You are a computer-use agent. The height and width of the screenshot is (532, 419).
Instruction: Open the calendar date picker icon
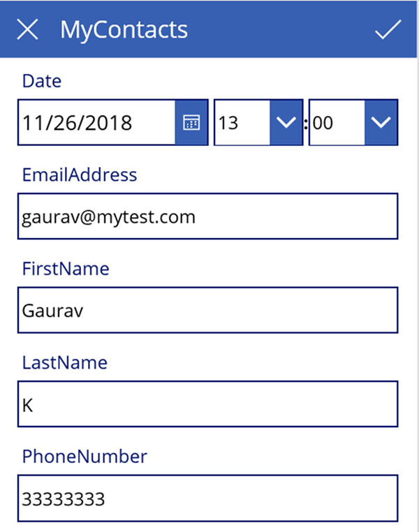tap(191, 123)
